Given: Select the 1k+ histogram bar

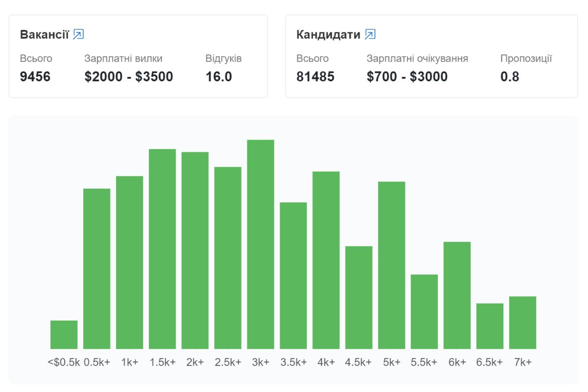Looking at the screenshot, I should [x=129, y=262].
